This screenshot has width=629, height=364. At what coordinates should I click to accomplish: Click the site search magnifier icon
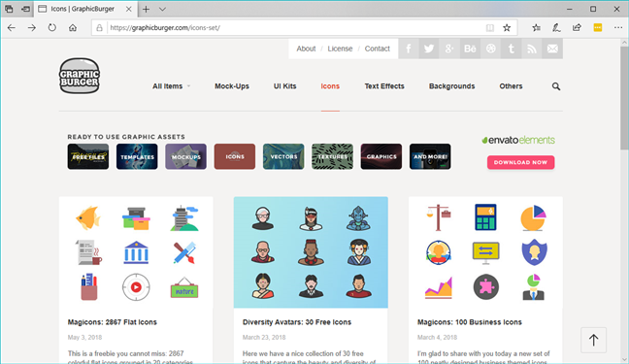coord(556,86)
